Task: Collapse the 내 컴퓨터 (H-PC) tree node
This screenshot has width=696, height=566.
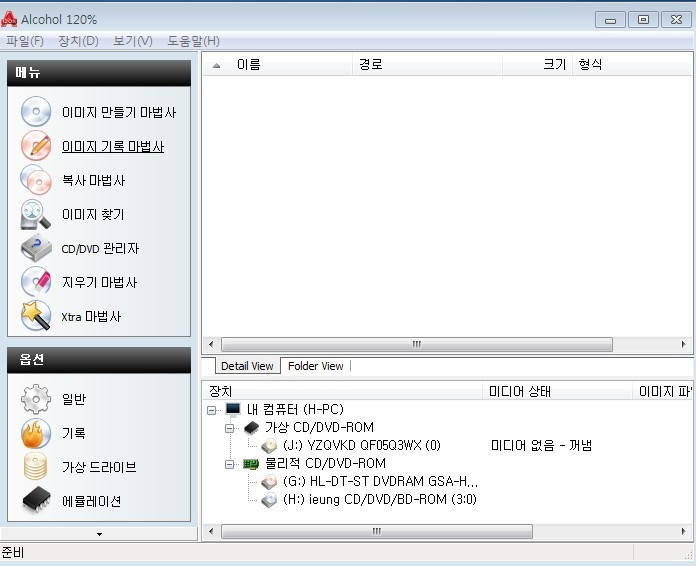Action: (212, 410)
